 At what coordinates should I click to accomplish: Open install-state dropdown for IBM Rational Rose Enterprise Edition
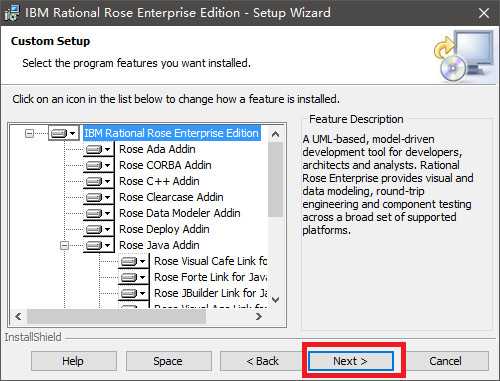[x=64, y=133]
